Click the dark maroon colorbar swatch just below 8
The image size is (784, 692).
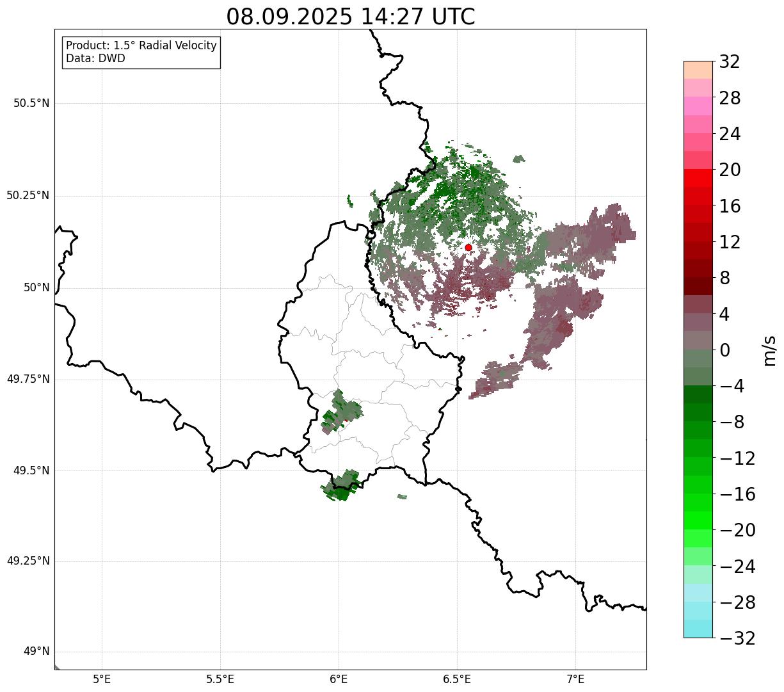coord(698,286)
